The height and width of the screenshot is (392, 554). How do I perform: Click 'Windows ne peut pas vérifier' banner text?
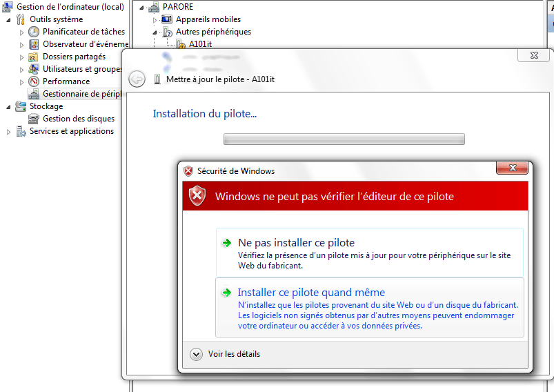coord(334,196)
